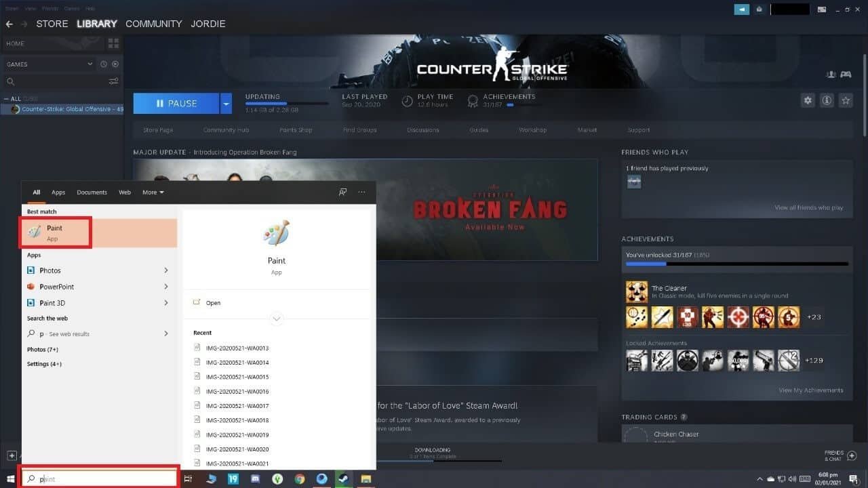The width and height of the screenshot is (868, 488).
Task: Click the achievements unlocked progress bar
Action: click(x=737, y=264)
